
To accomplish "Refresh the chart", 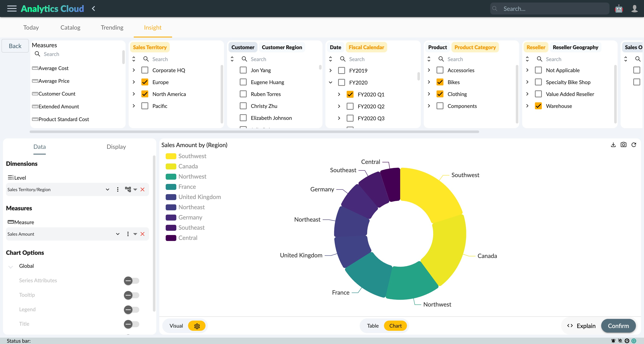I will pyautogui.click(x=634, y=145).
